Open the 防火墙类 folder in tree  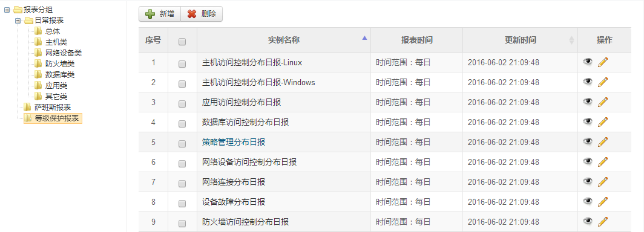tap(59, 63)
